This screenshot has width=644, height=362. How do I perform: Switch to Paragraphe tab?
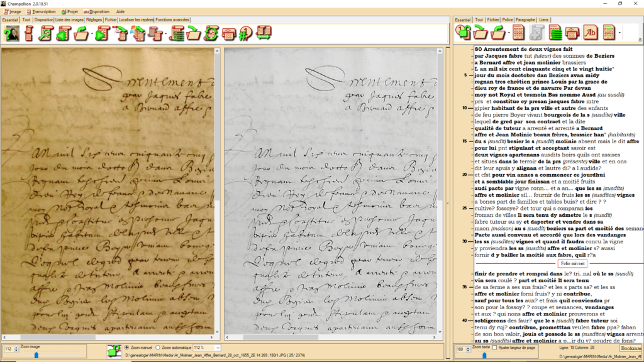coord(525,19)
